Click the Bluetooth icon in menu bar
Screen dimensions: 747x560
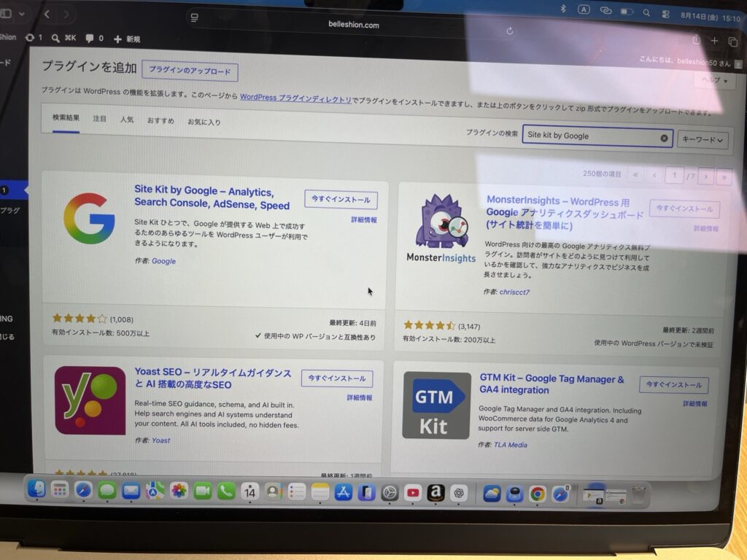point(562,9)
